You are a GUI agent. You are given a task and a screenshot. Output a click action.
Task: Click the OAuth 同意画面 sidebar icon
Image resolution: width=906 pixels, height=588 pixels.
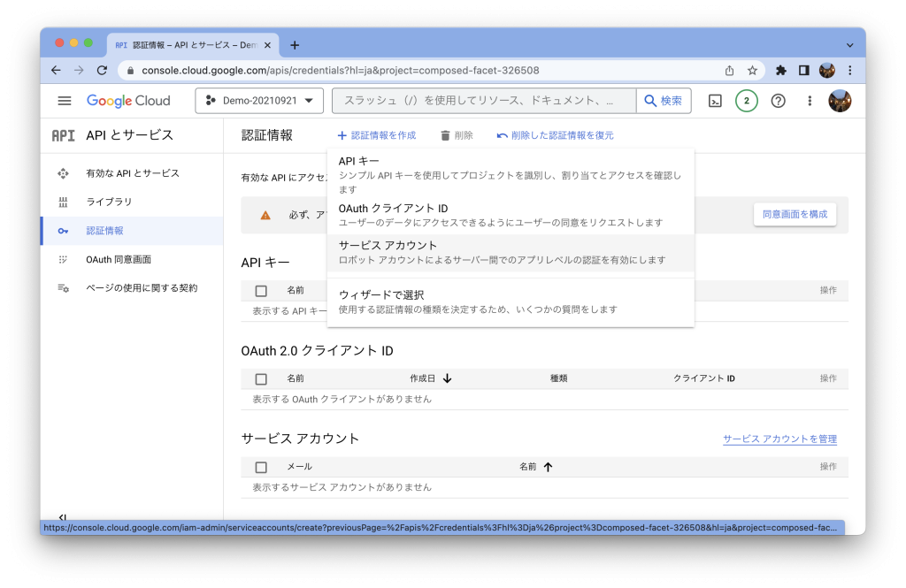(63, 260)
